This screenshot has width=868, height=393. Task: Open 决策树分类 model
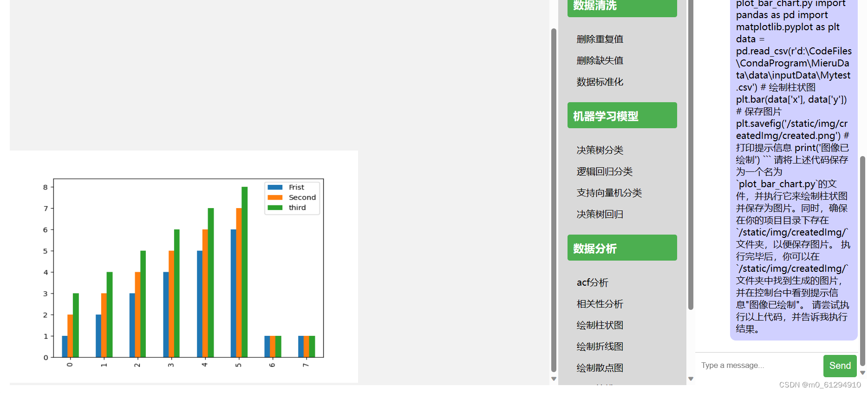click(600, 151)
